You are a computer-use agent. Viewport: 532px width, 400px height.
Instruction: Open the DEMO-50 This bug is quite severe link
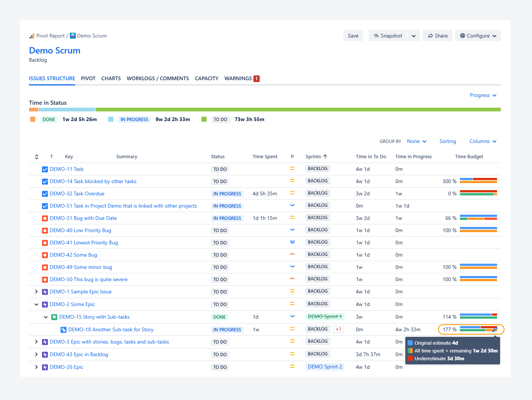tap(88, 280)
